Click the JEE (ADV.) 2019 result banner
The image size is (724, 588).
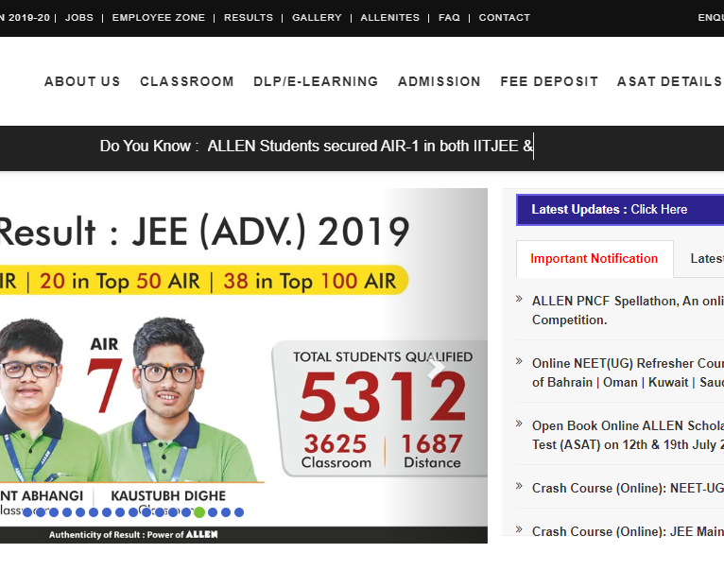pyautogui.click(x=208, y=232)
